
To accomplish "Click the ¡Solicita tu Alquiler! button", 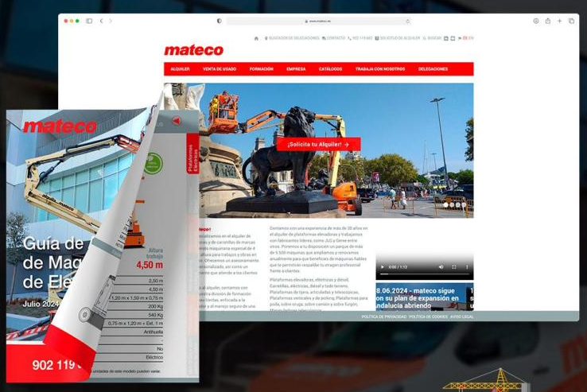I will point(319,144).
